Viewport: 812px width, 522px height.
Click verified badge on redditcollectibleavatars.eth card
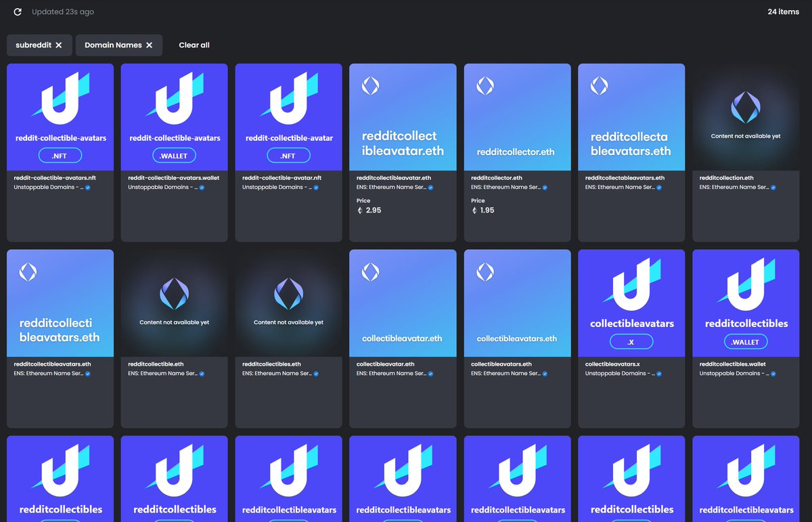(x=88, y=374)
